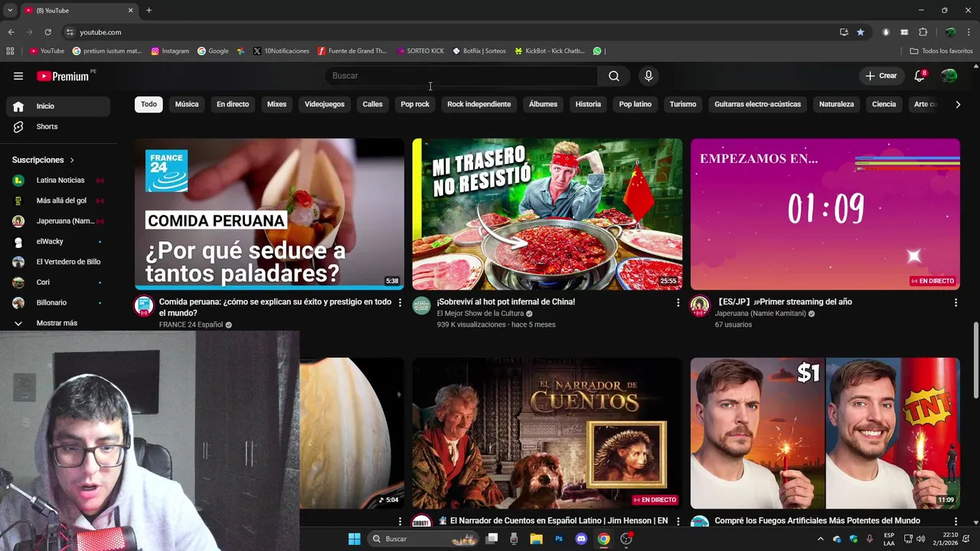The image size is (980, 551).
Task: Go back in Chrome
Action: pos(11,32)
